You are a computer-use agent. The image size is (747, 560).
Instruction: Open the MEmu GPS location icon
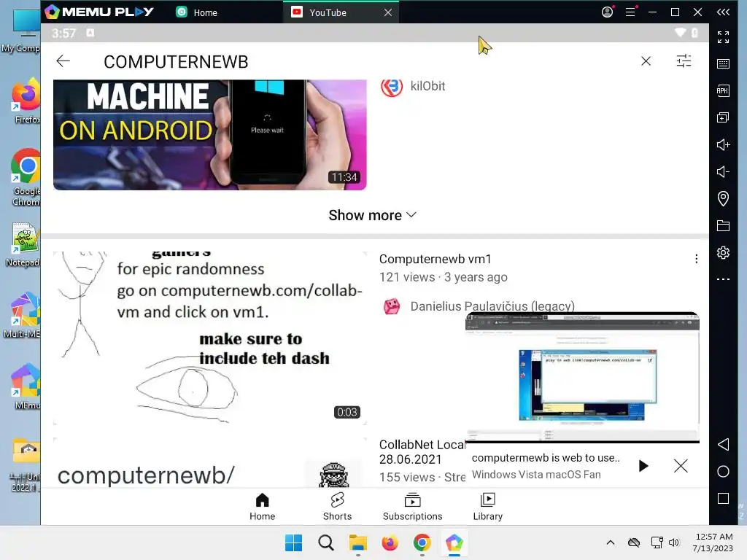tap(723, 198)
